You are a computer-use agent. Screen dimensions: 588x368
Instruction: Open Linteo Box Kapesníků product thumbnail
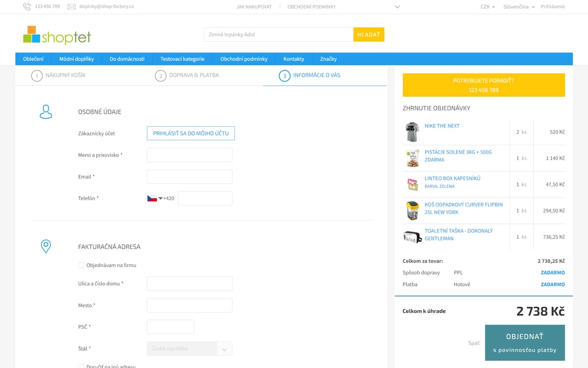pyautogui.click(x=413, y=184)
